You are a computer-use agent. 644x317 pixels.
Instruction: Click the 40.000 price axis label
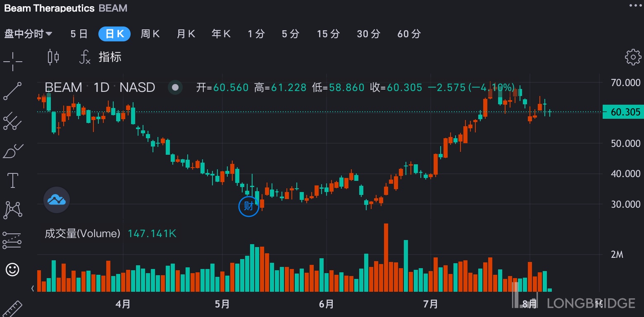click(x=625, y=173)
